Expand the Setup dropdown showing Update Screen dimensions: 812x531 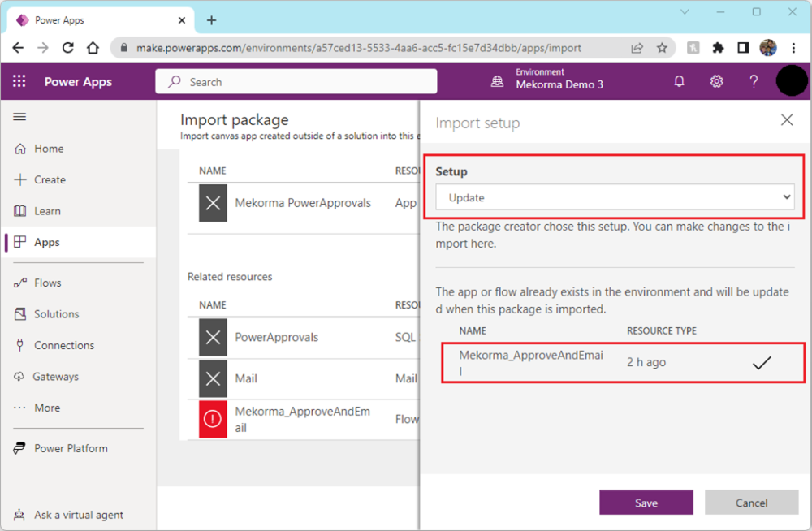tap(615, 197)
